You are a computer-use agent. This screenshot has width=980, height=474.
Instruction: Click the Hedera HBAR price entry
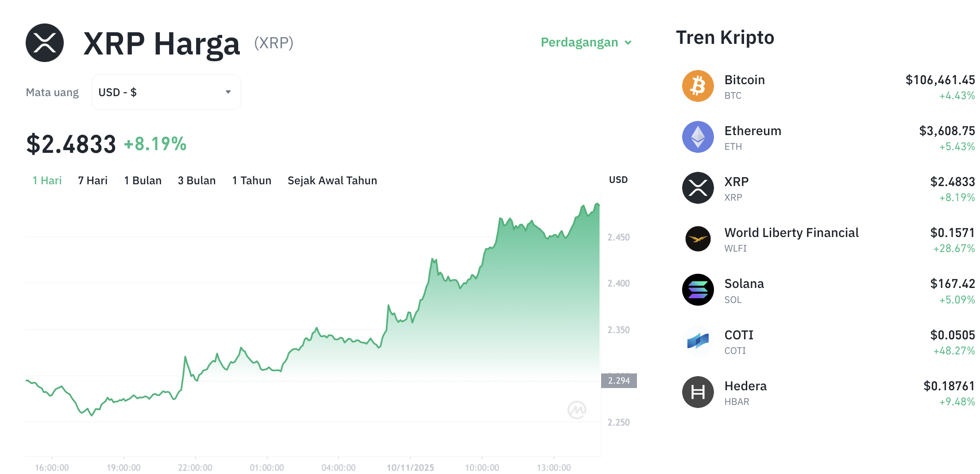949,386
